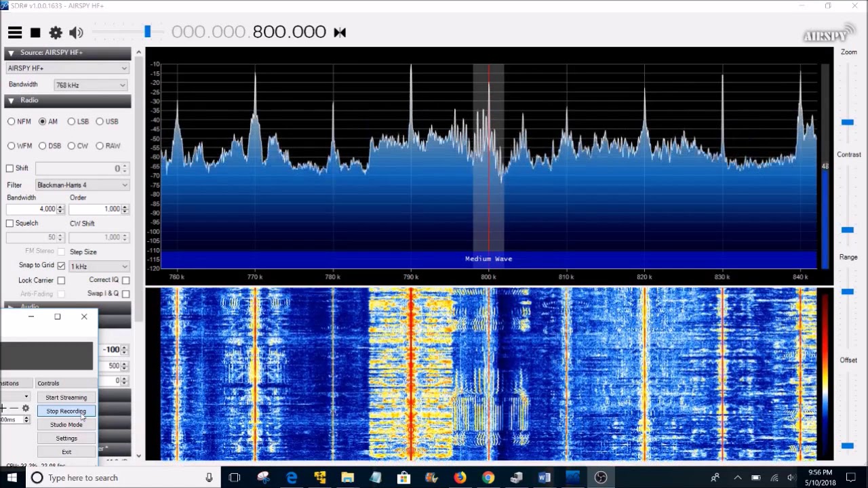Viewport: 868px width, 488px height.
Task: Launch Firefox from the taskbar
Action: click(x=460, y=478)
